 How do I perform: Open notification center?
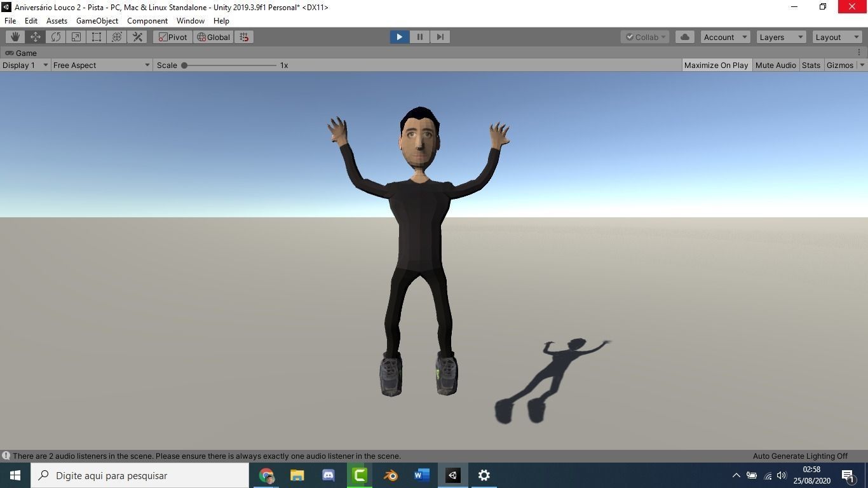coord(848,475)
